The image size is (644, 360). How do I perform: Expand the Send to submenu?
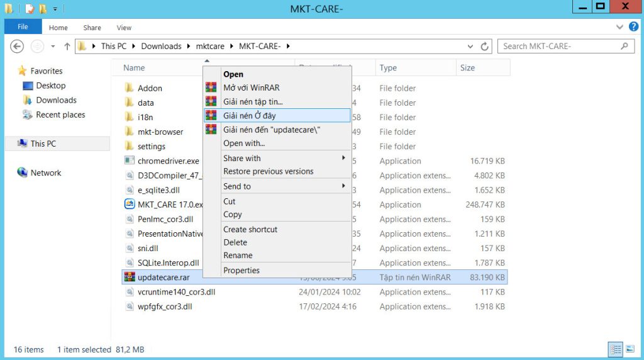[x=343, y=186]
